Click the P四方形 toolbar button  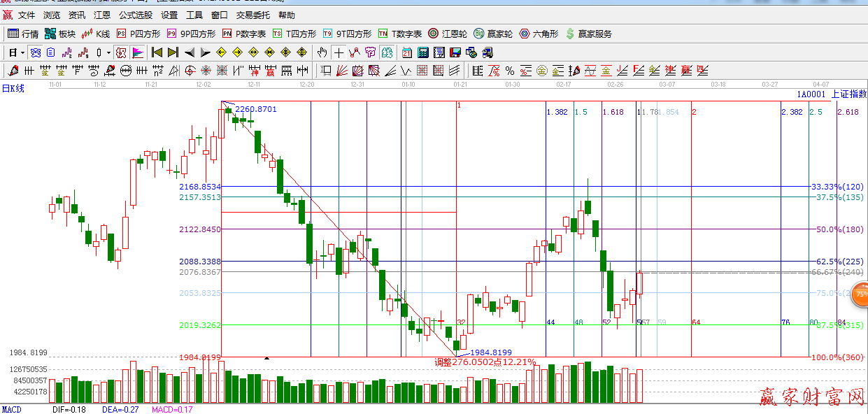click(x=138, y=34)
